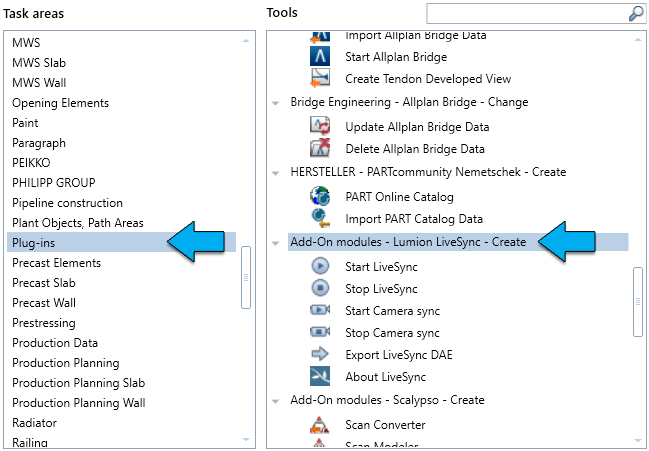Click the Scan Converter icon
Image resolution: width=649 pixels, height=451 pixels.
(x=320, y=424)
